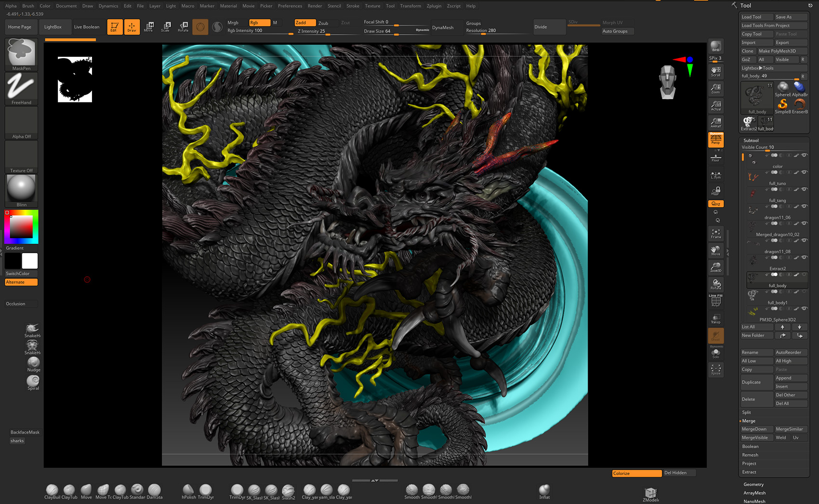Image resolution: width=819 pixels, height=504 pixels.
Task: Activate the Edit mode icon
Action: (x=115, y=27)
